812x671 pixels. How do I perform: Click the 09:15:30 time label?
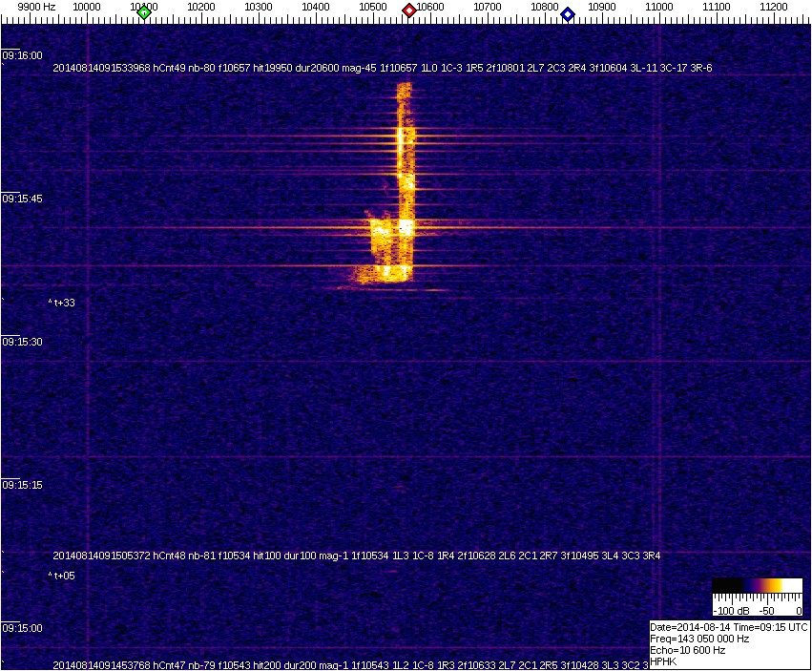(23, 342)
